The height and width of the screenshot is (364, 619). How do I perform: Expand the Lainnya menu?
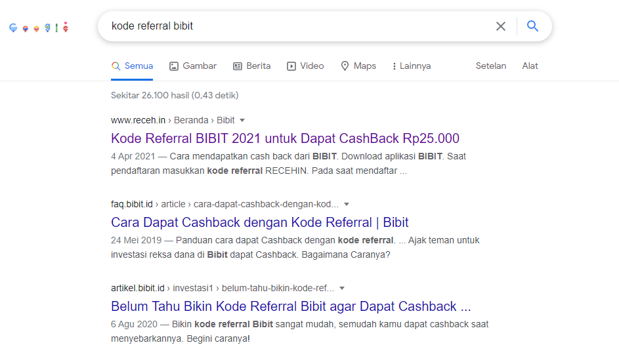(x=412, y=66)
